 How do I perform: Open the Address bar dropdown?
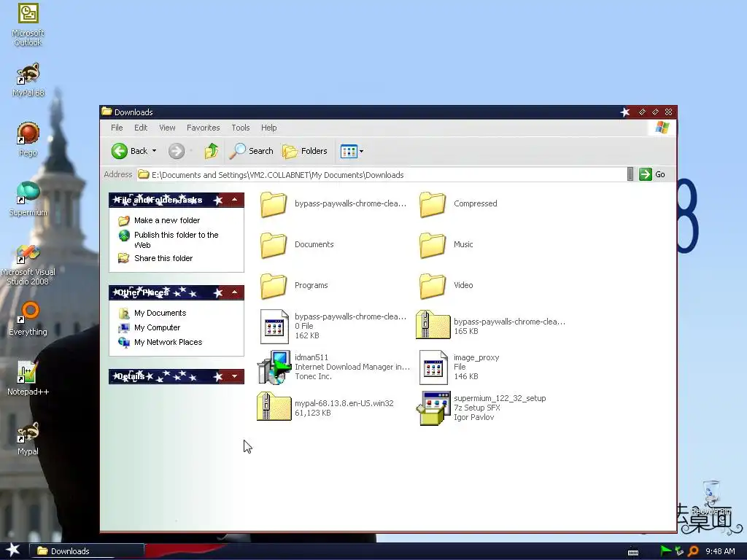630,174
